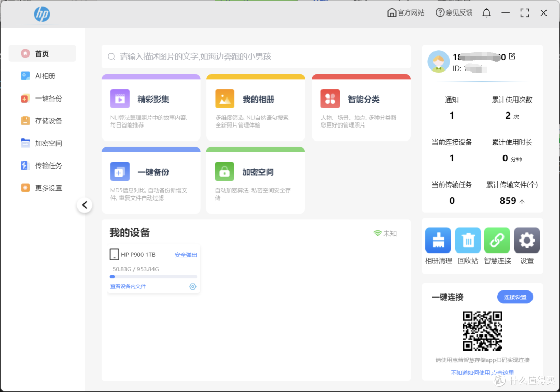Click 累计使用时长 statistic
This screenshot has height=392, width=560.
point(512,150)
